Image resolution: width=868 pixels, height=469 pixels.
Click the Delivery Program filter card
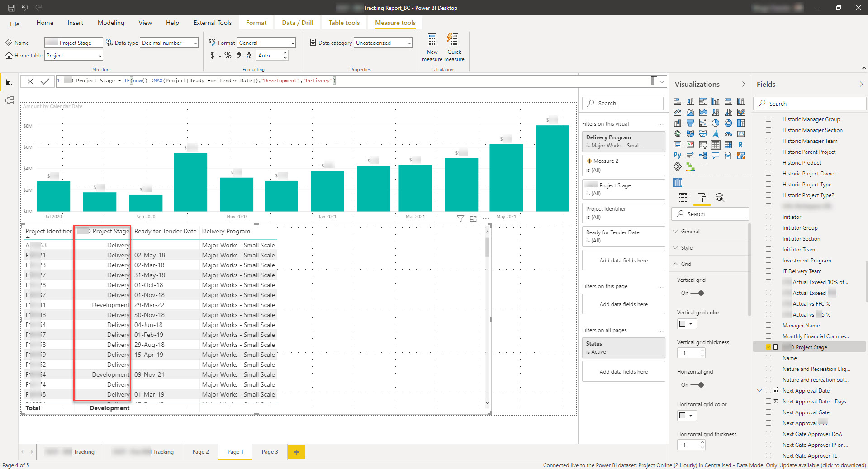[623, 141]
